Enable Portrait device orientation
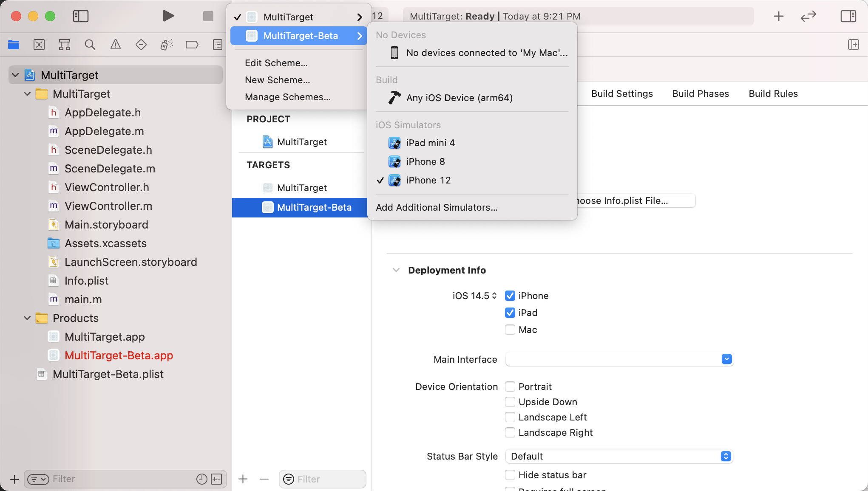This screenshot has height=491, width=868. [510, 387]
